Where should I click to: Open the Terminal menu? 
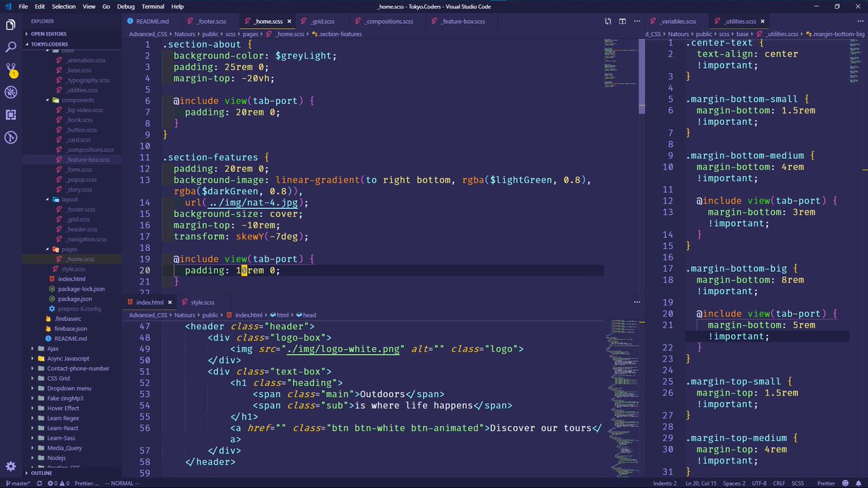[153, 7]
